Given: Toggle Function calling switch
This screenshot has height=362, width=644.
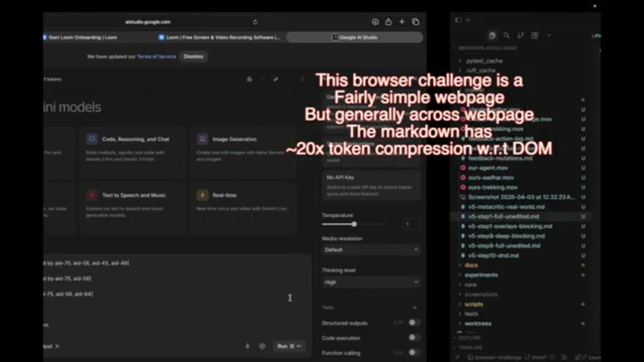Looking at the screenshot, I should point(414,352).
